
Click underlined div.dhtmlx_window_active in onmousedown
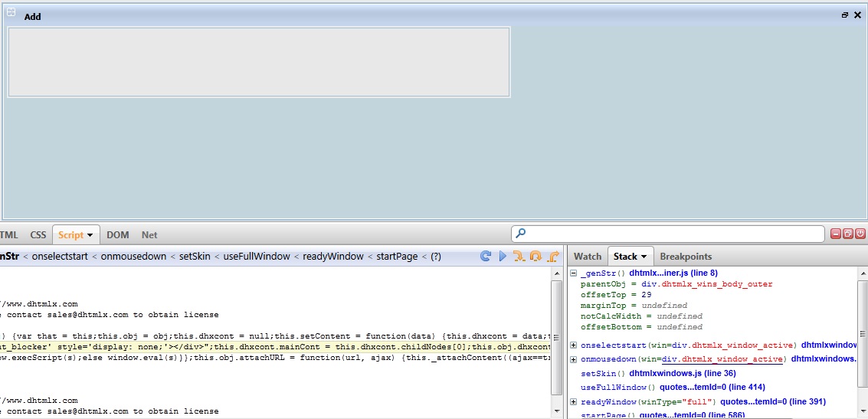click(x=722, y=359)
